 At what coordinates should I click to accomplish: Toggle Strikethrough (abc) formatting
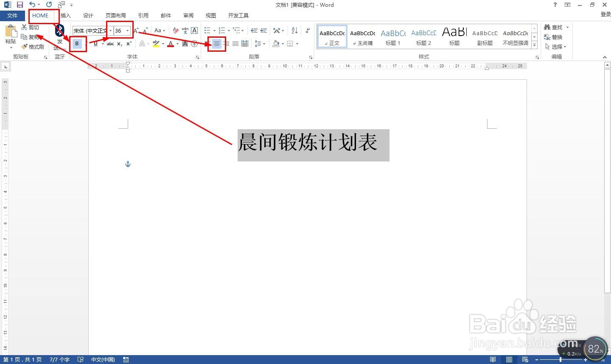(110, 43)
